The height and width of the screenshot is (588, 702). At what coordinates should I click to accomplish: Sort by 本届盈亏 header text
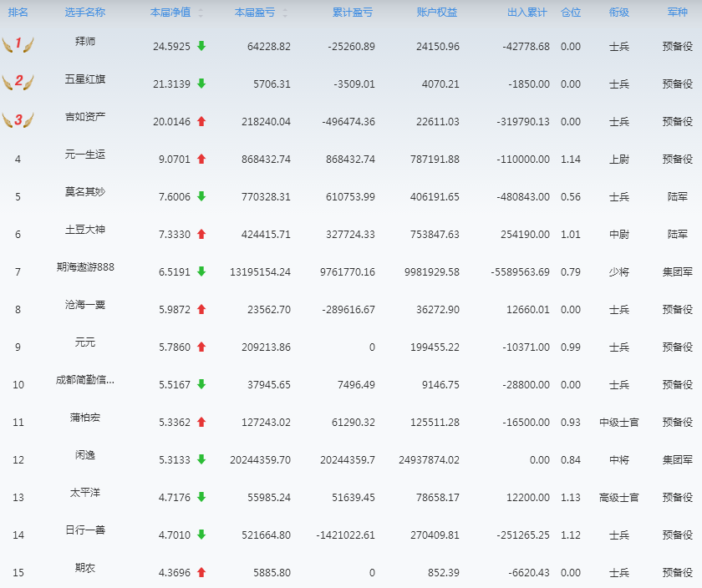255,13
